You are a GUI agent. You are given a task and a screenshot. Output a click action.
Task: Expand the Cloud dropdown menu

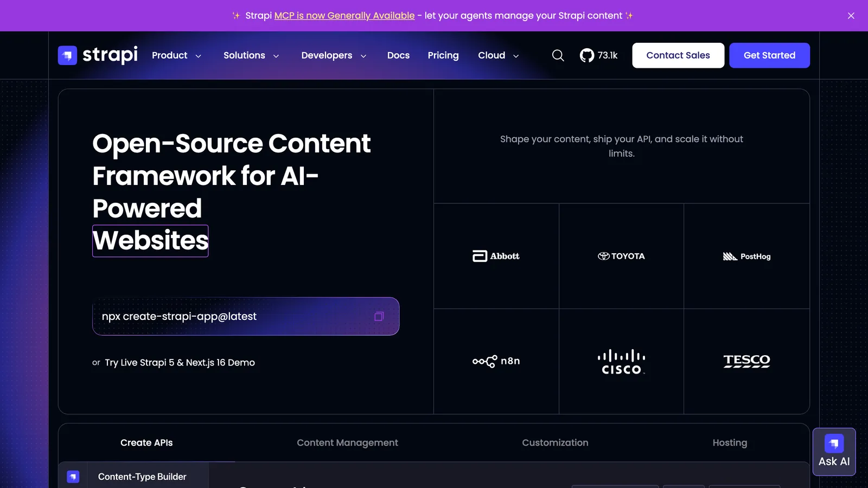pyautogui.click(x=499, y=55)
